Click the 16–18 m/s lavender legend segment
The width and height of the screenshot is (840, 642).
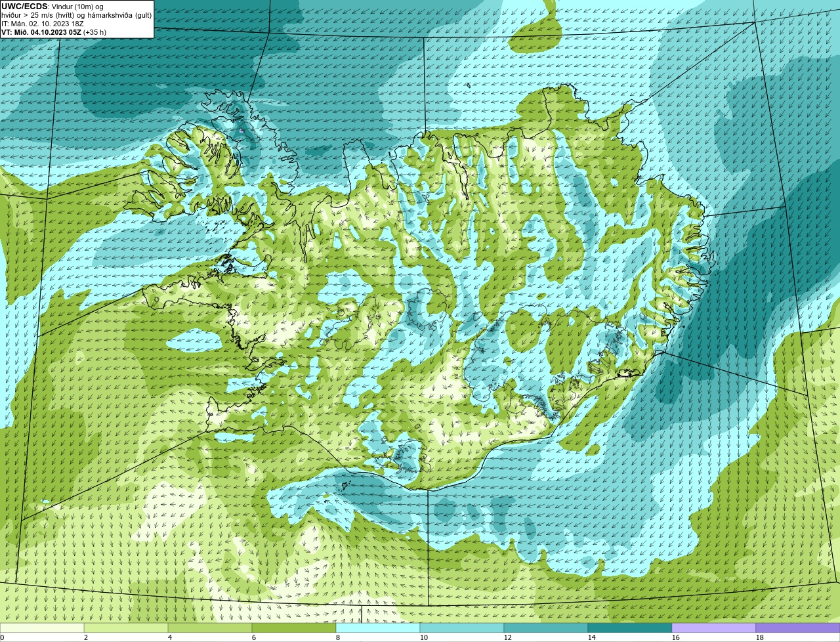714,628
